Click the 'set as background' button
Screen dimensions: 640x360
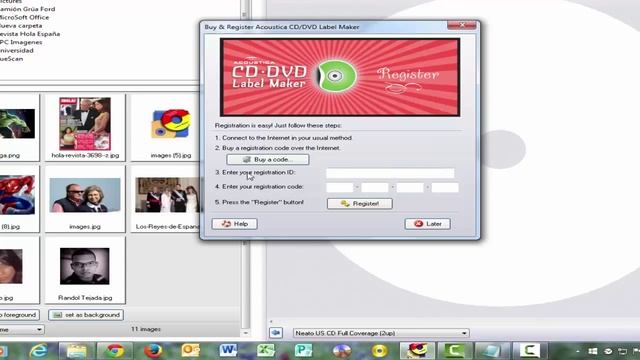[86, 315]
